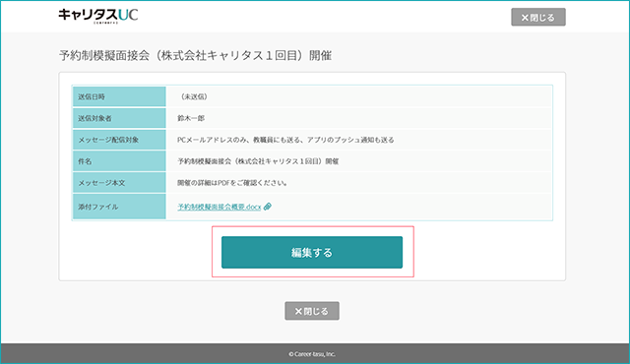This screenshot has height=364, width=630.
Task: Select the subject value in the 件名 row
Action: [258, 161]
